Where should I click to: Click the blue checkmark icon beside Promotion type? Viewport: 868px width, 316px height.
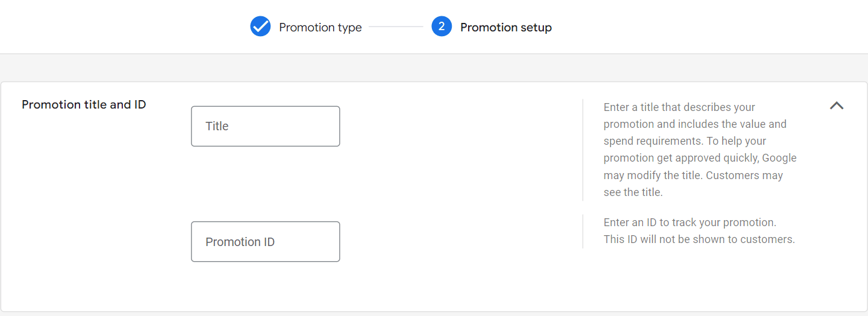point(260,27)
